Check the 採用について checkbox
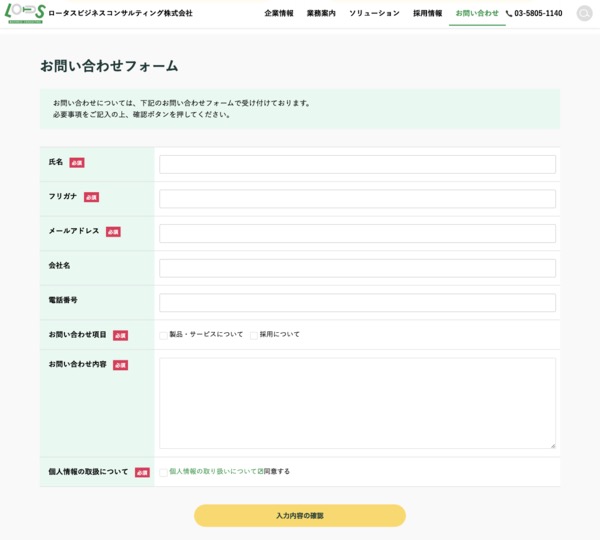Image resolution: width=600 pixels, height=540 pixels. [x=254, y=336]
